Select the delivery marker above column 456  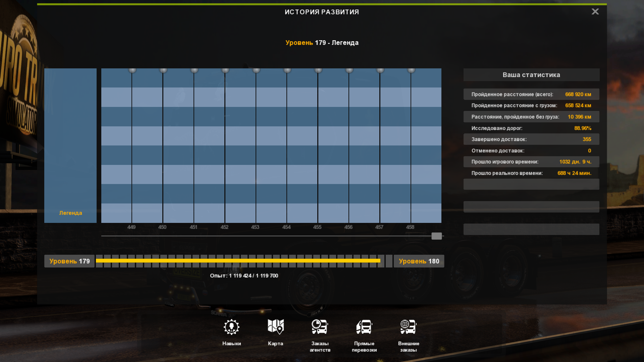coord(349,70)
